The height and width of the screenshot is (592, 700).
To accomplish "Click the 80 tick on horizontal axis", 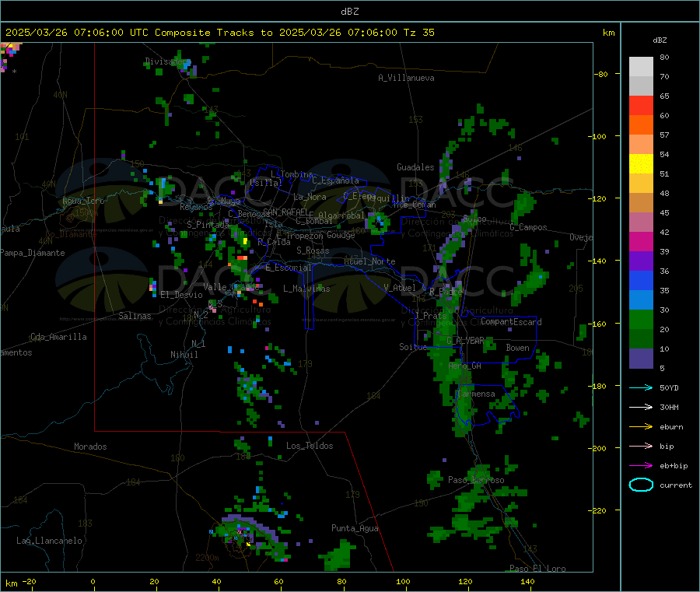I will [x=341, y=581].
